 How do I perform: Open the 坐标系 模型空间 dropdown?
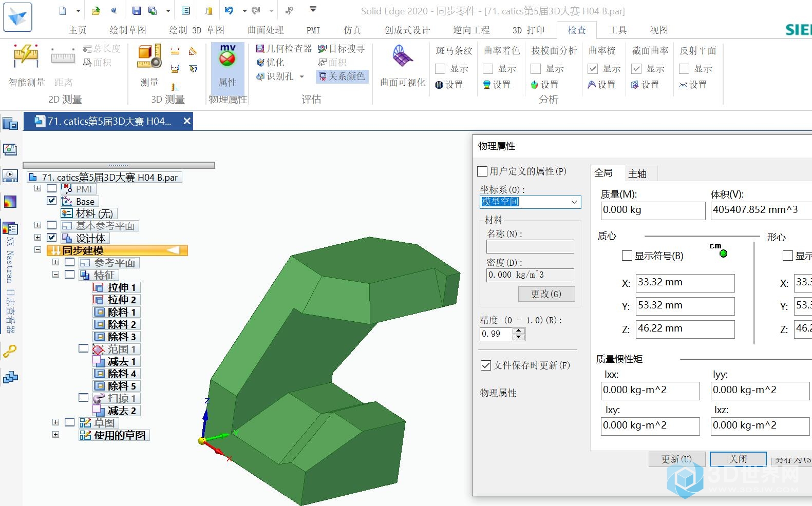coord(531,202)
